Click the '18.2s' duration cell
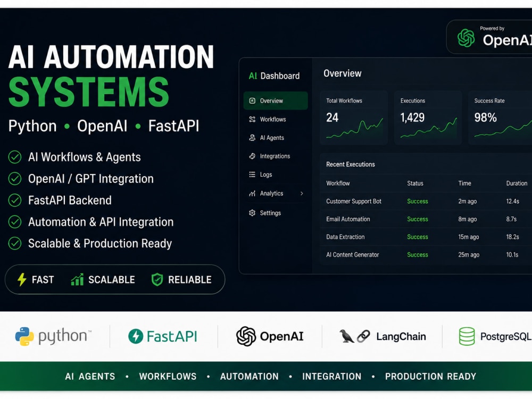Viewport: 532px width, 399px height. pos(513,237)
